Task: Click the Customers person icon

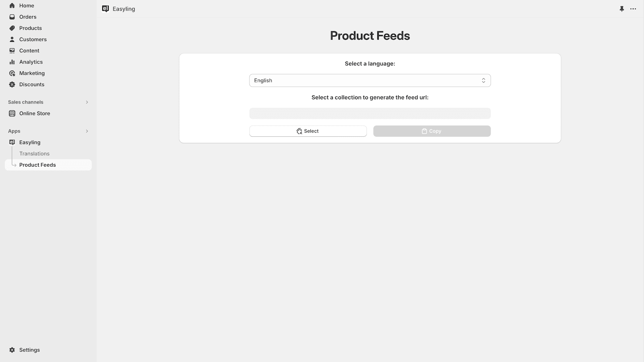Action: 12,39
